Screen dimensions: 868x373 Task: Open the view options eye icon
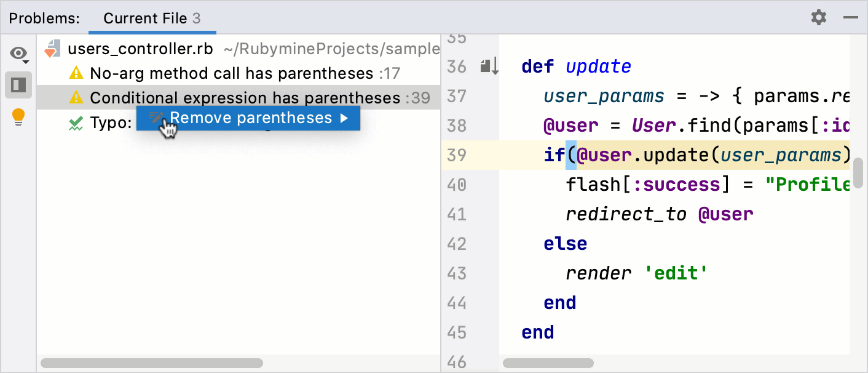click(x=16, y=53)
